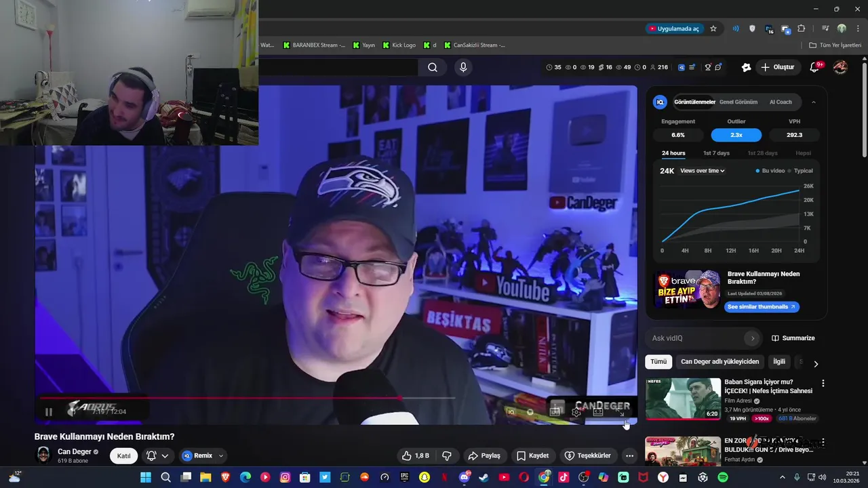The height and width of the screenshot is (488, 868).
Task: Switch to the Görüntülenmeler tab in vidIQ panel
Action: [694, 102]
